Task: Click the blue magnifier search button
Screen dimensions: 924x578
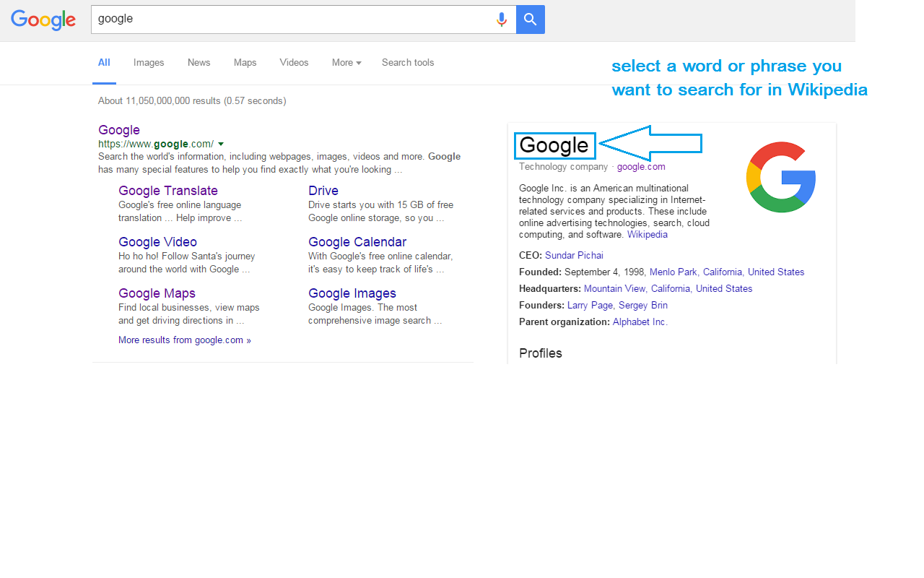Action: click(x=531, y=20)
